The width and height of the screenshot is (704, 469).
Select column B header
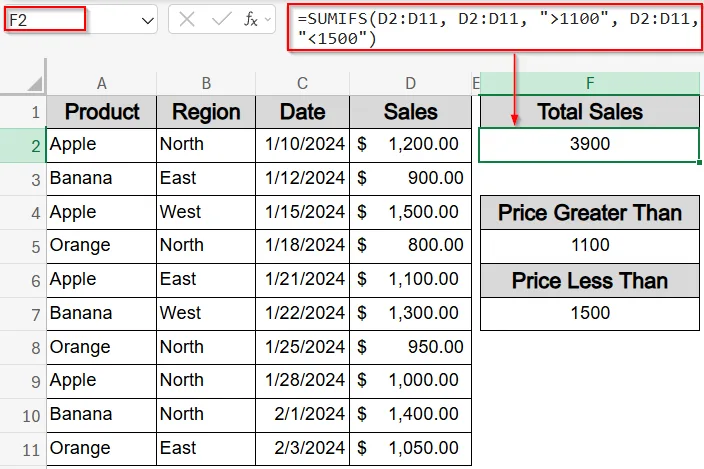[x=206, y=83]
